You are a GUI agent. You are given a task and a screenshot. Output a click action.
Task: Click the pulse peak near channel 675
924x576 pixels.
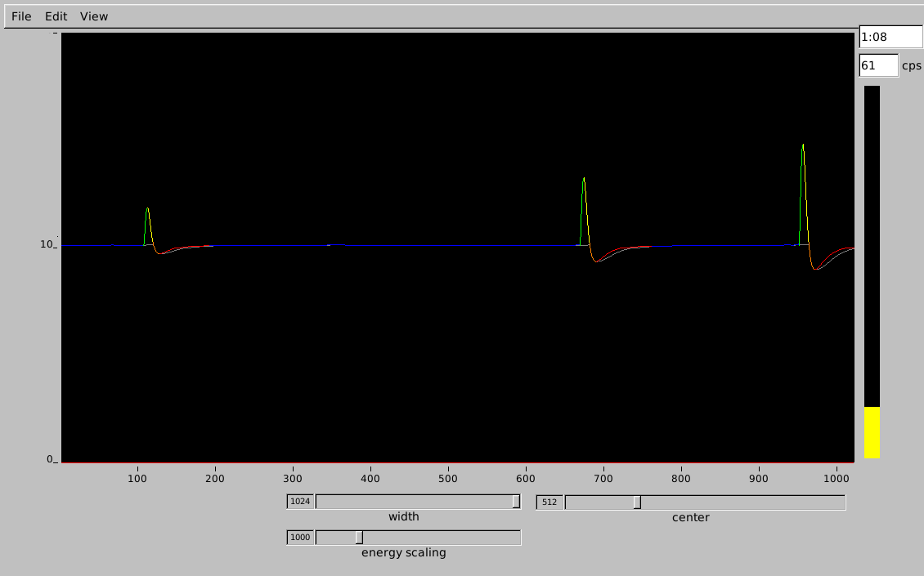pyautogui.click(x=583, y=180)
